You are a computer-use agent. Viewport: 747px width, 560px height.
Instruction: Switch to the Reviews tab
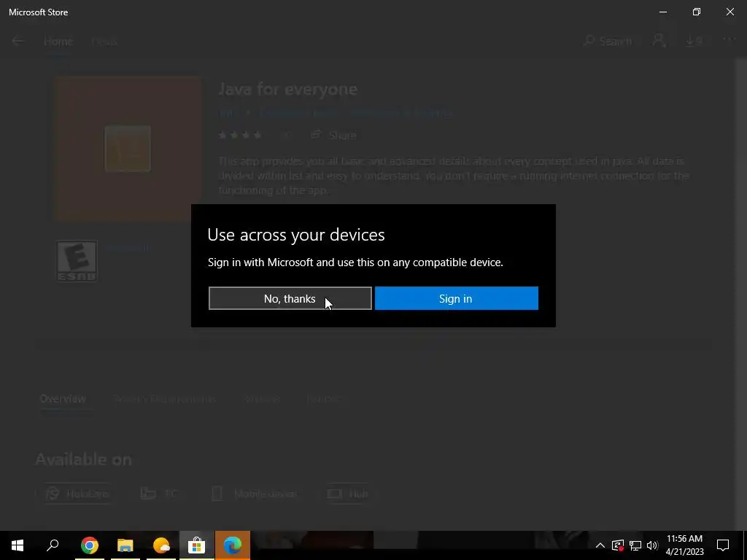pyautogui.click(x=262, y=399)
